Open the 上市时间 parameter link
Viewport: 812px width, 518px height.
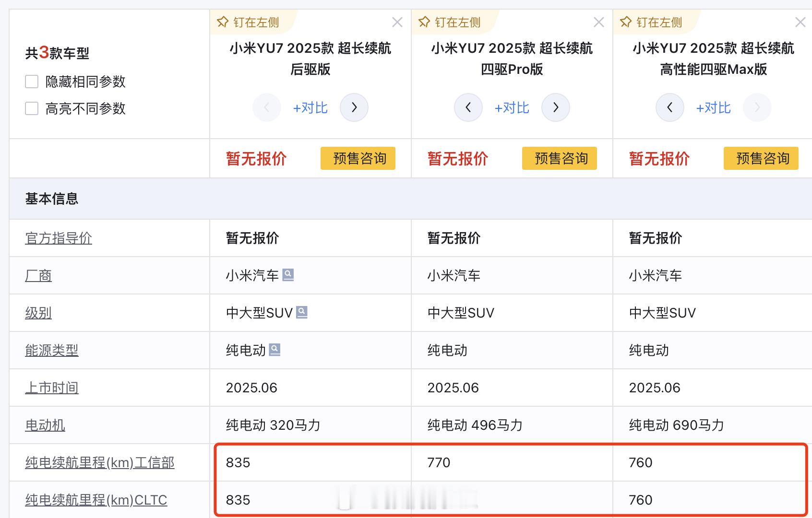(x=52, y=388)
